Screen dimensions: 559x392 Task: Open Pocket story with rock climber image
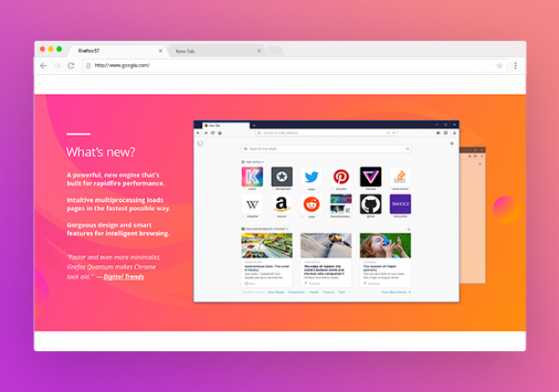326,259
